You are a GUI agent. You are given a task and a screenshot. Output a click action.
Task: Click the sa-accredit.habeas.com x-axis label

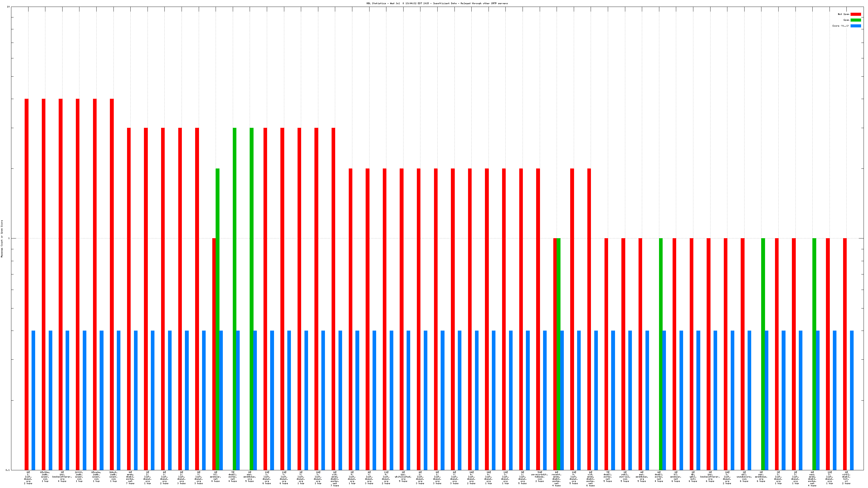click(539, 477)
